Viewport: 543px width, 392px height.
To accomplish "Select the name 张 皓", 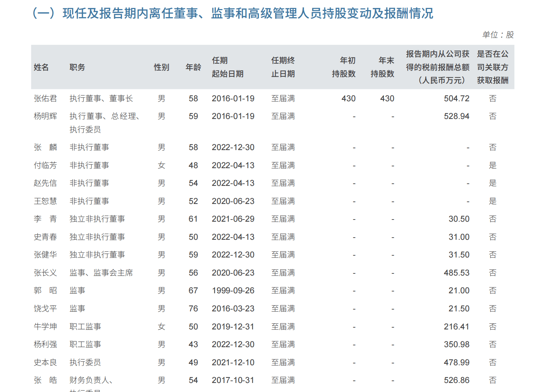I will coord(45,380).
